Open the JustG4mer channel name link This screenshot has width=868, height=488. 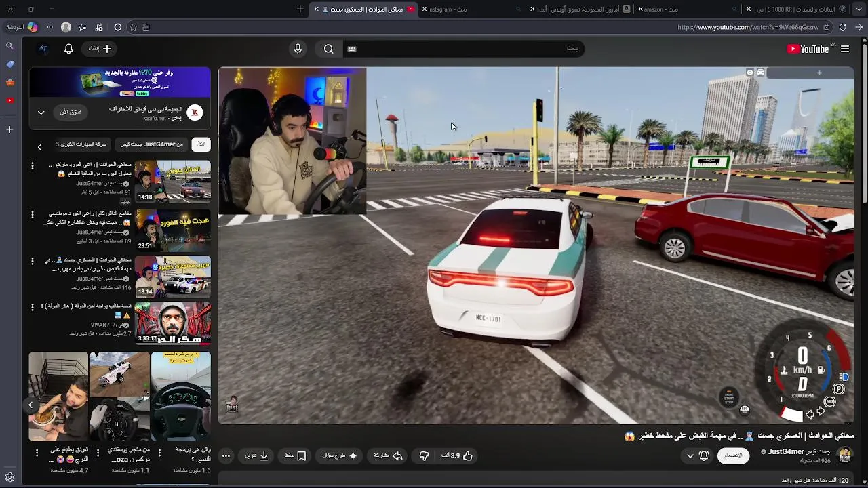pyautogui.click(x=799, y=451)
